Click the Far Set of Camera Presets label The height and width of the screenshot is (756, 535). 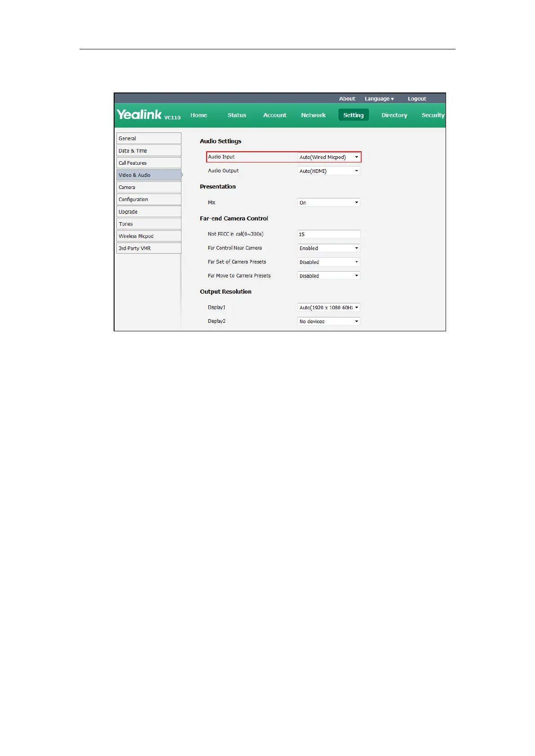(237, 262)
